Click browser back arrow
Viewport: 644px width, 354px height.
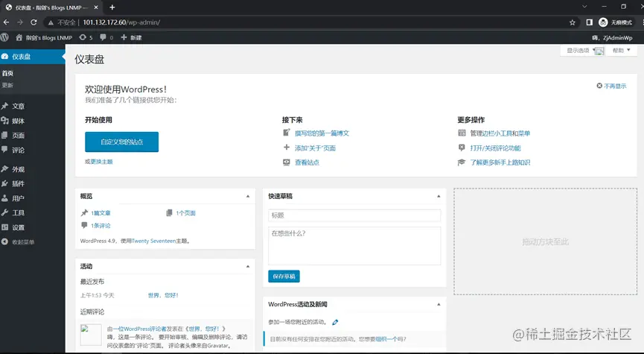pos(6,22)
